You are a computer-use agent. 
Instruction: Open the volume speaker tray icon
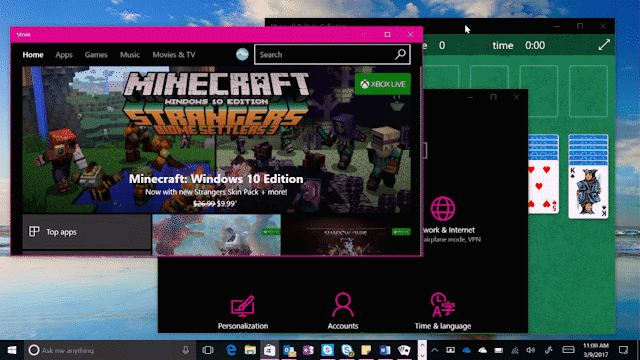(531, 350)
